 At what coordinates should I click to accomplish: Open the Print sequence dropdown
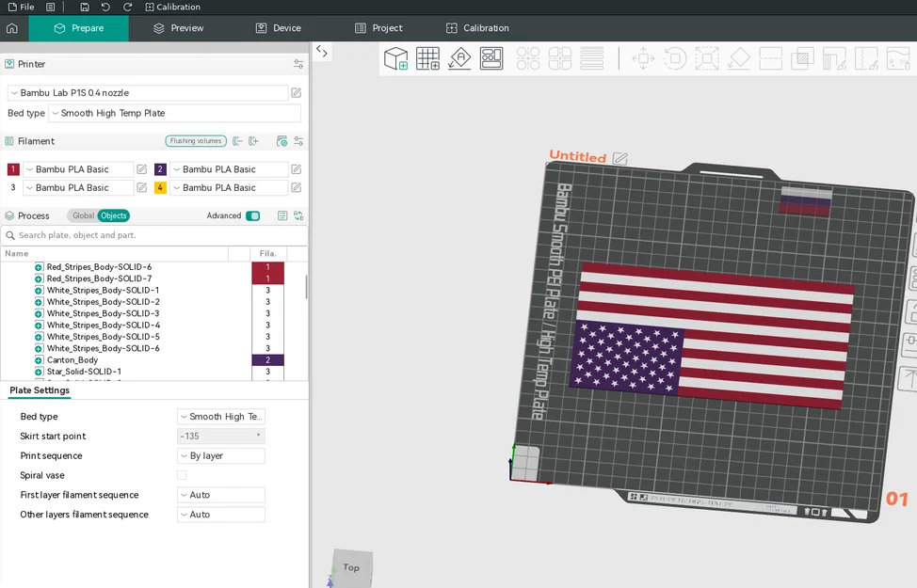pyautogui.click(x=221, y=455)
